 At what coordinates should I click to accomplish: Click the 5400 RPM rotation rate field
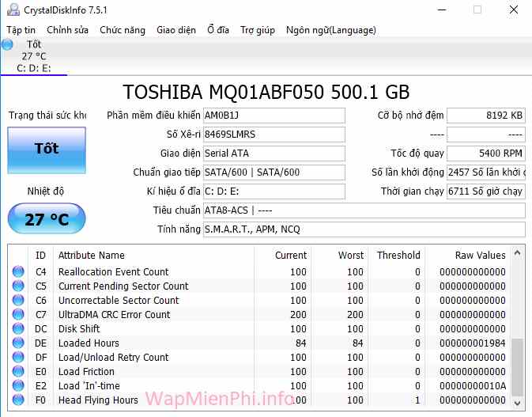[486, 154]
